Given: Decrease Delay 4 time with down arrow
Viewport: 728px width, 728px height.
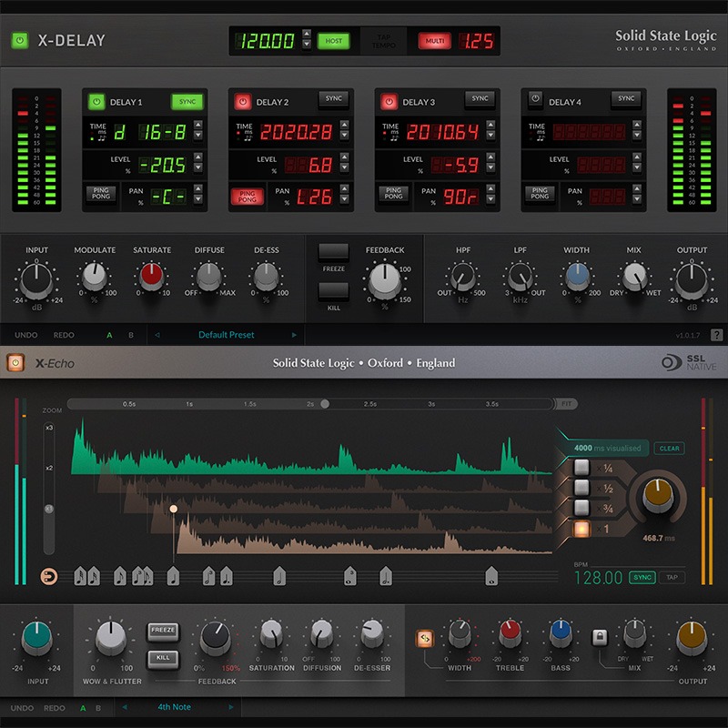Looking at the screenshot, I should pyautogui.click(x=636, y=135).
